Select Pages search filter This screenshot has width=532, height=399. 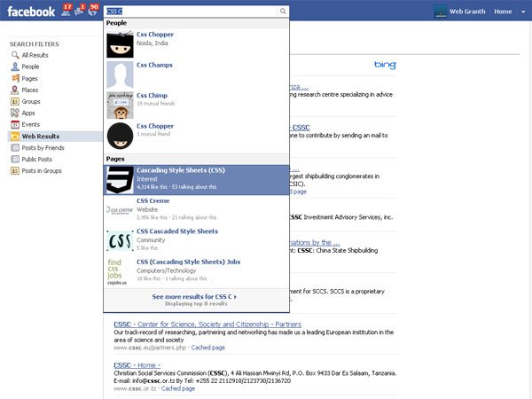click(x=29, y=78)
